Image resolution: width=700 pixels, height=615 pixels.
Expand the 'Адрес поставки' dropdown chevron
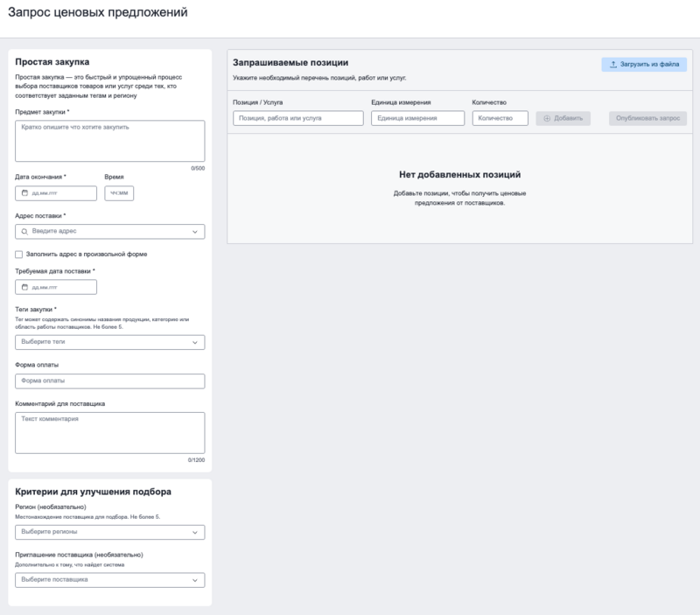click(195, 232)
